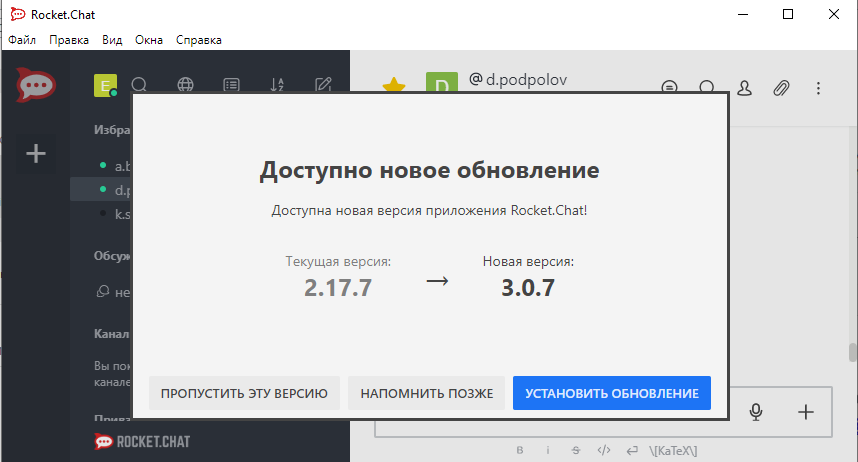Click the Rocket.Chat title bar app icon
Screen dimensions: 858x462
tap(18, 14)
